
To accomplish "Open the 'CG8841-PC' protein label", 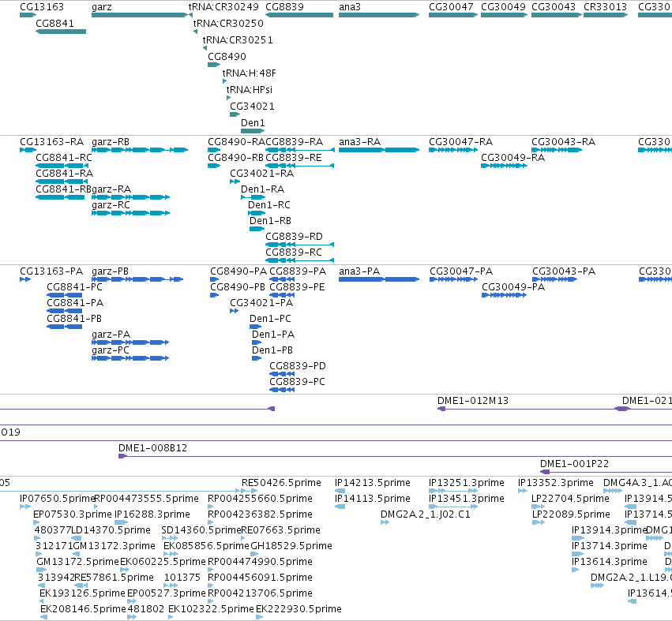I will 74,287.
